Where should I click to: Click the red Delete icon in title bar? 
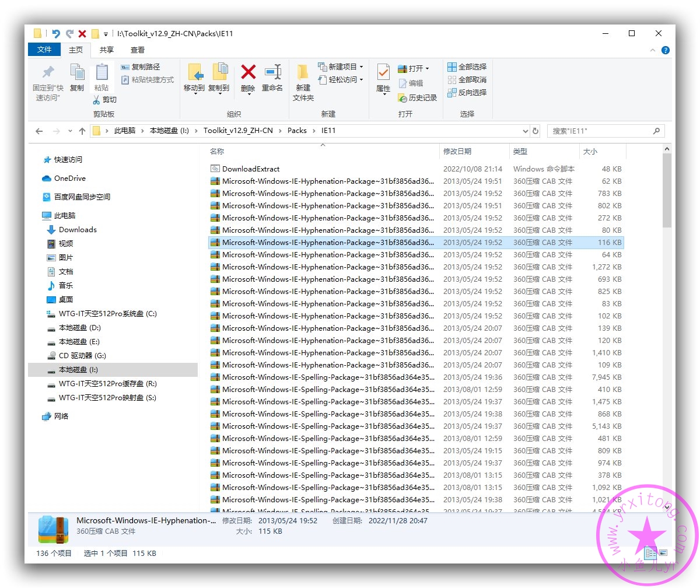(x=82, y=34)
